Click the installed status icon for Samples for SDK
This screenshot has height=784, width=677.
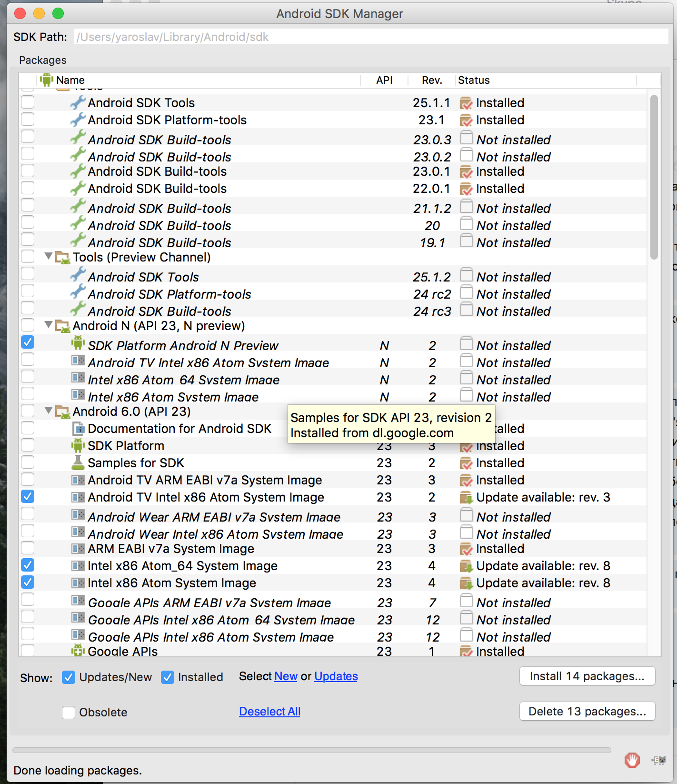click(466, 463)
